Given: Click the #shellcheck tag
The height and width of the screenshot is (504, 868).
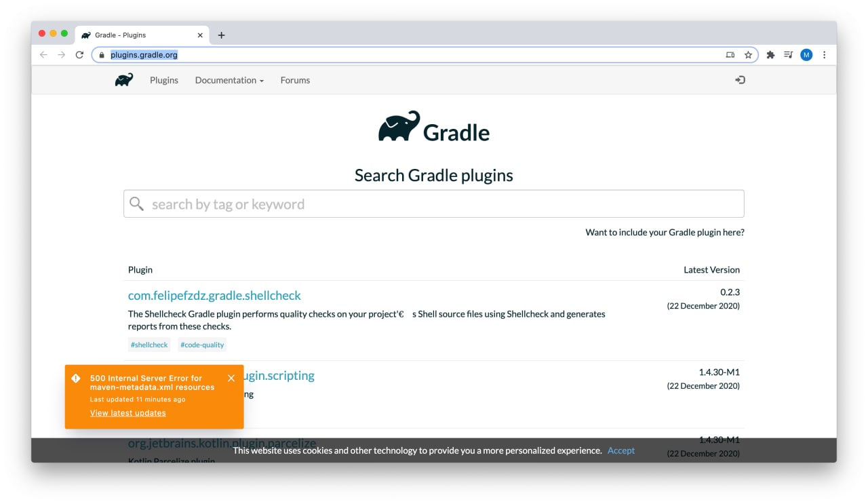Looking at the screenshot, I should click(x=149, y=345).
